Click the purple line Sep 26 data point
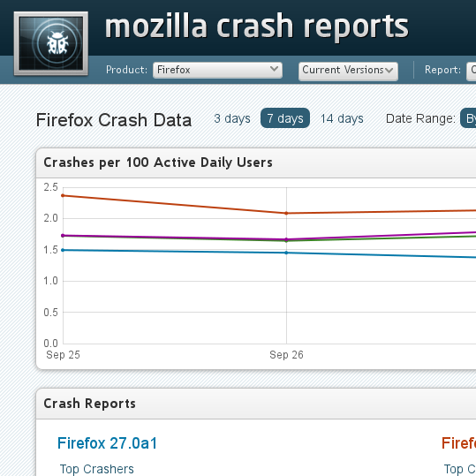 (x=286, y=239)
